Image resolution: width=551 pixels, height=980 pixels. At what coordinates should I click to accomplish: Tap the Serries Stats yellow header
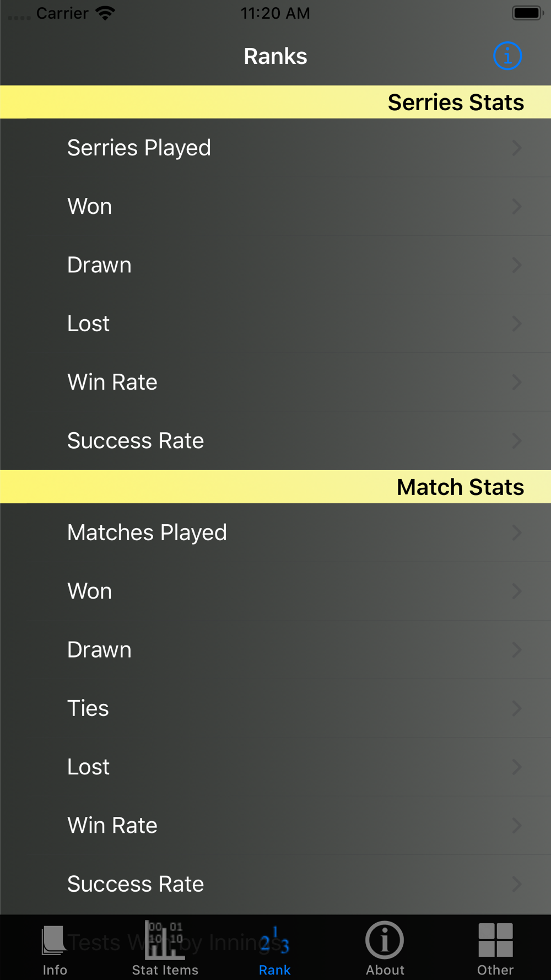[275, 102]
